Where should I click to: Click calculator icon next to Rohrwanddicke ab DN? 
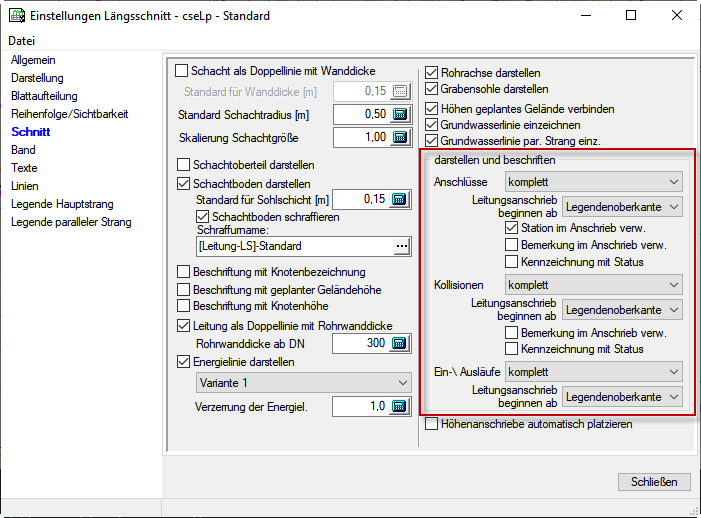click(x=400, y=344)
